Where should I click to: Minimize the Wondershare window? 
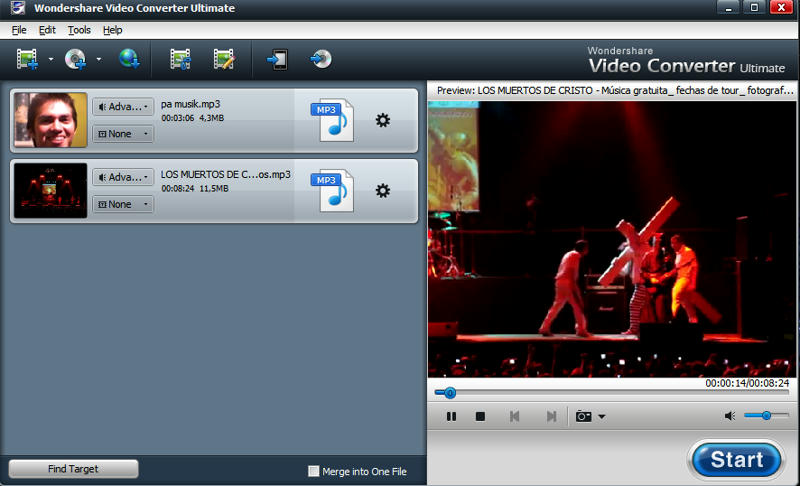728,8
